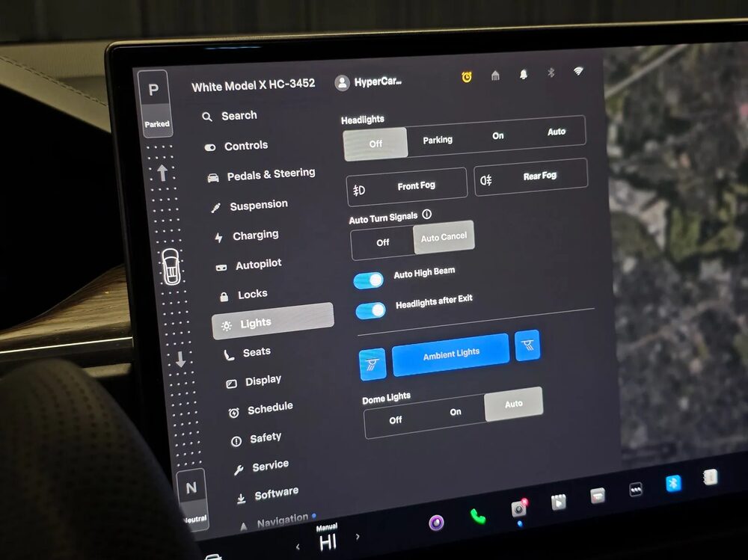The width and height of the screenshot is (748, 560).
Task: Tap the yellow alarm clock icon
Action: (467, 76)
